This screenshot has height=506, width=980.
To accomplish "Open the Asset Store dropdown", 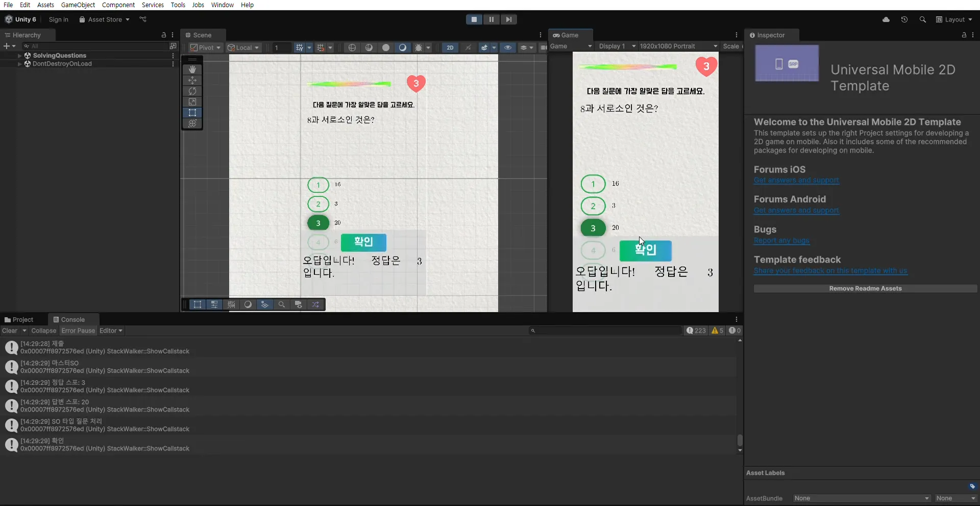I will coord(105,19).
